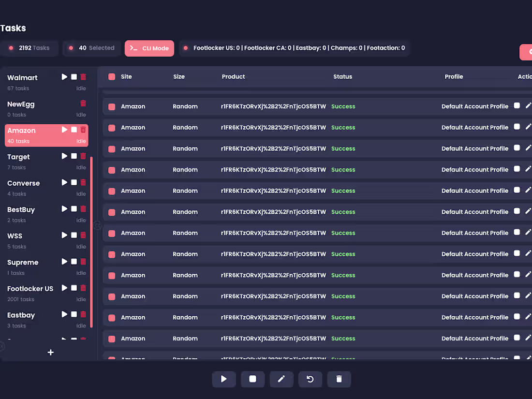This screenshot has height=399, width=532.
Task: Edit selected tasks with bottom pencil icon
Action: pyautogui.click(x=281, y=379)
